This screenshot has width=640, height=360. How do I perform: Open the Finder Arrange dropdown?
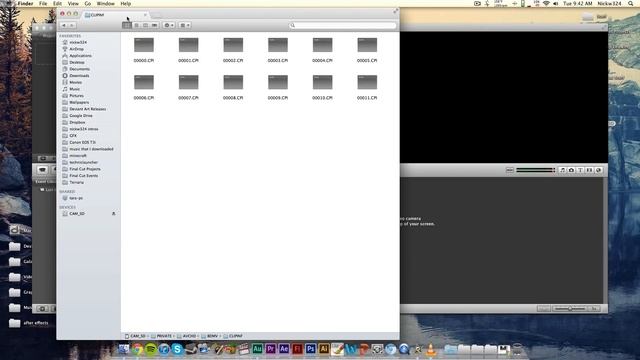coord(184,25)
